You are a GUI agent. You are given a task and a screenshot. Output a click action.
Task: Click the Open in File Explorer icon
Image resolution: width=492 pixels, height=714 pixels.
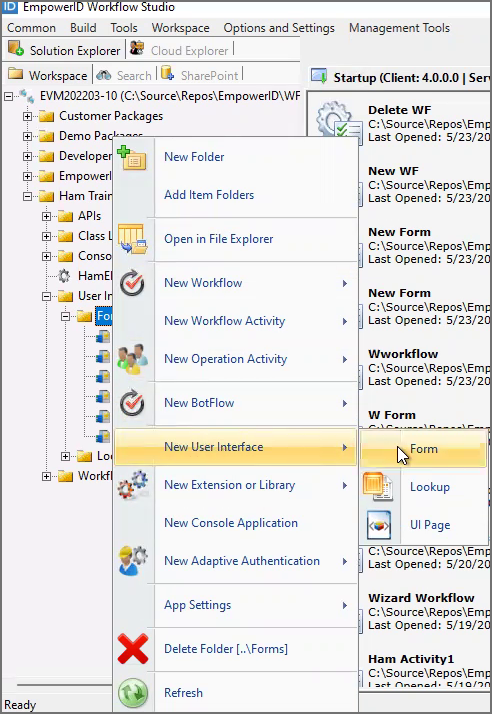click(x=133, y=239)
